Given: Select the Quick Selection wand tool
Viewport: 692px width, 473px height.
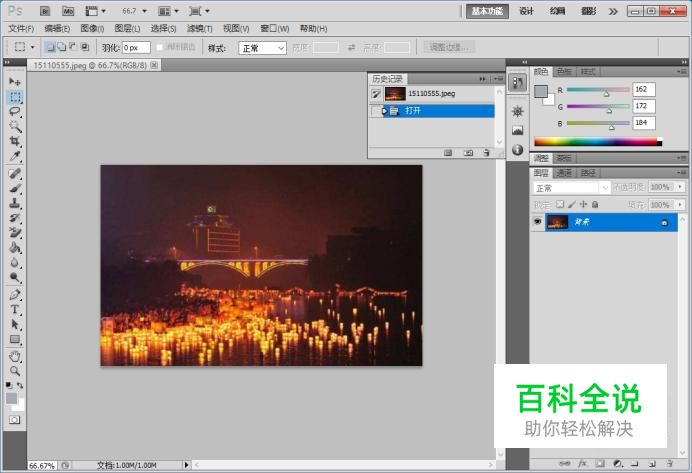Looking at the screenshot, I should point(15,127).
